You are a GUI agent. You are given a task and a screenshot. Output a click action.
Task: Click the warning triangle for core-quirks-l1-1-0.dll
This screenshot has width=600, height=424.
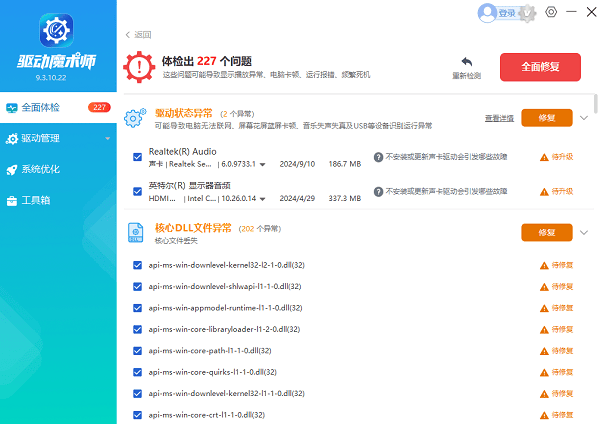(x=544, y=373)
